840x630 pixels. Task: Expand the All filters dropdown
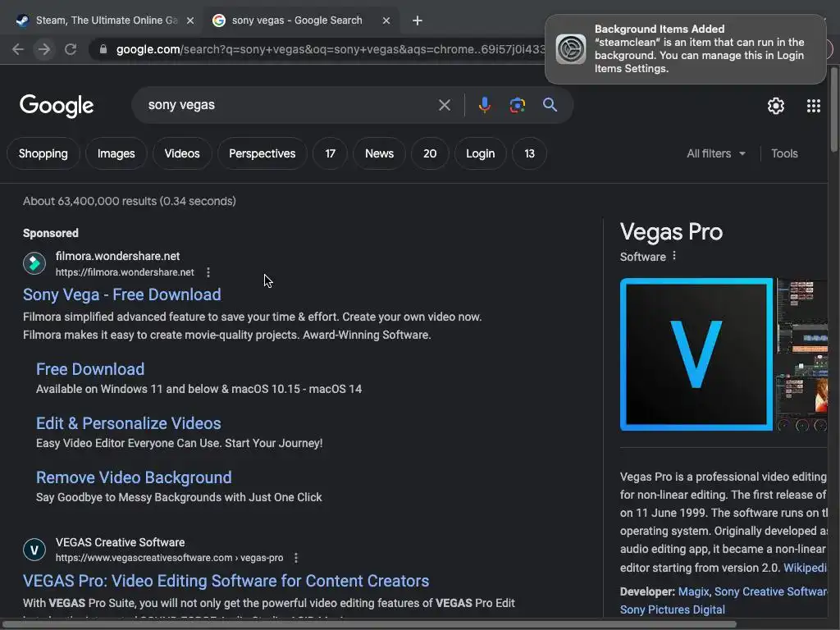pos(716,153)
